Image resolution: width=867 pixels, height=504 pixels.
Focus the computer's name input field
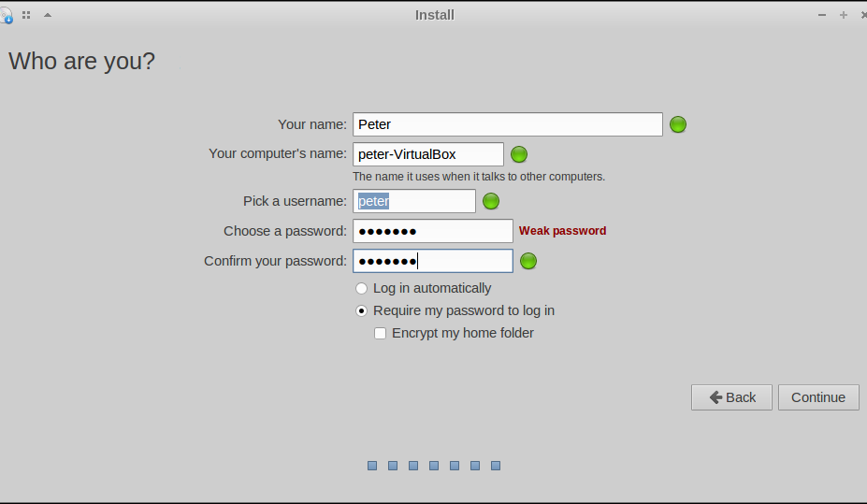tap(427, 154)
